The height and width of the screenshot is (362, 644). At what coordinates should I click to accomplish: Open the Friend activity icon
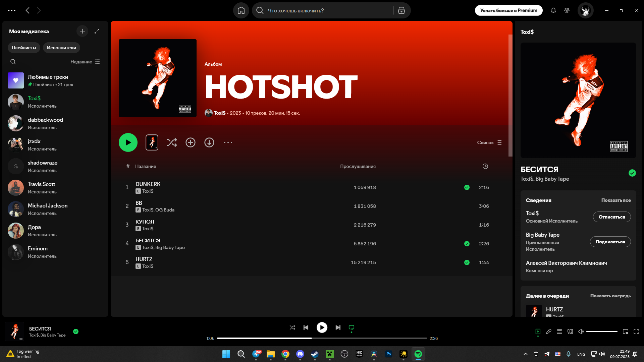pos(567,10)
